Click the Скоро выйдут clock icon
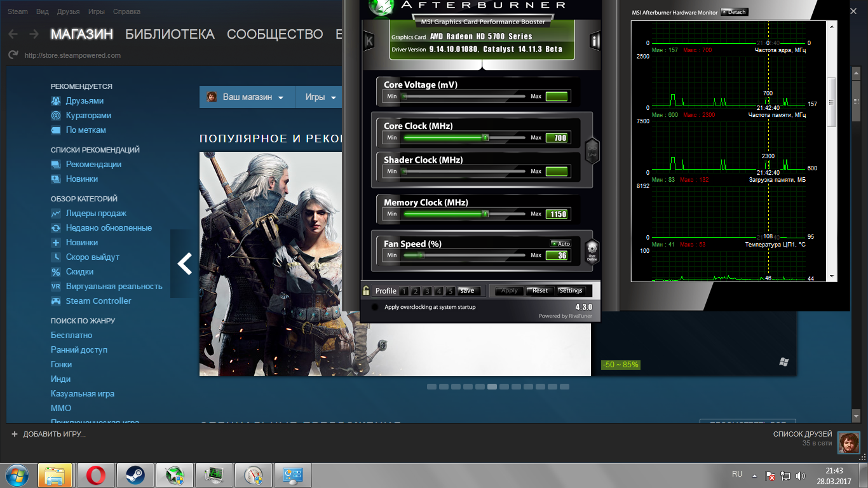The image size is (868, 488). pos(56,257)
